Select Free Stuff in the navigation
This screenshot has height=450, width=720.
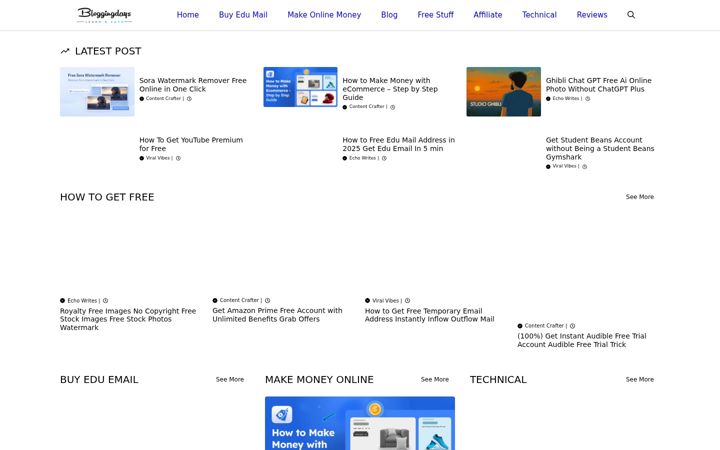(x=435, y=15)
